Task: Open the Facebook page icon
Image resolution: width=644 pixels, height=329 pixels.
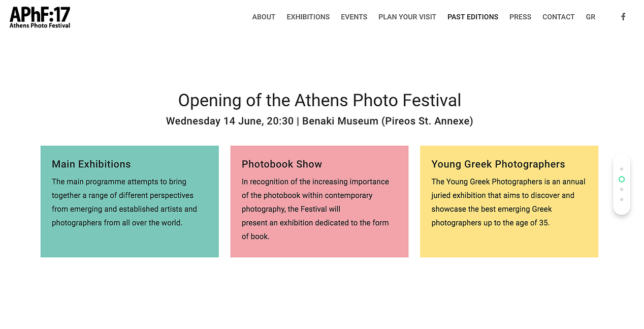Action: [623, 17]
